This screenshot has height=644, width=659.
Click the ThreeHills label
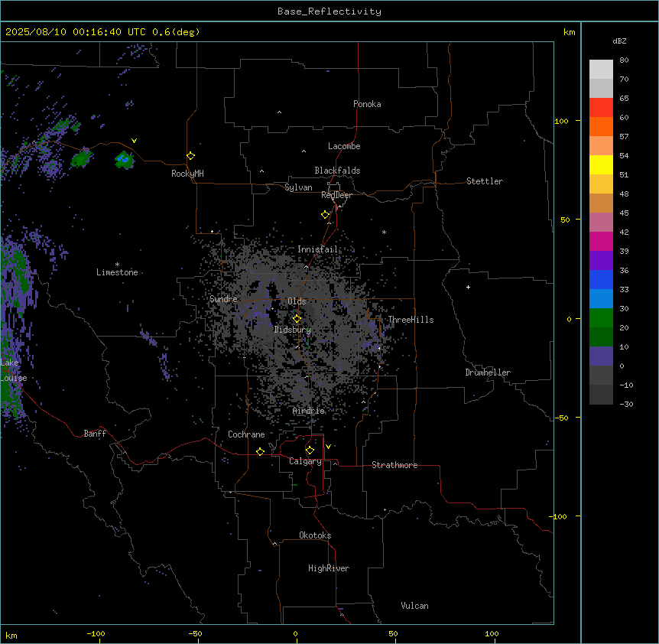point(411,320)
